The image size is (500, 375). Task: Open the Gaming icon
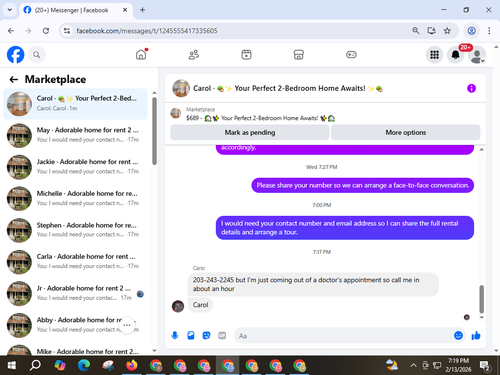[x=351, y=55]
